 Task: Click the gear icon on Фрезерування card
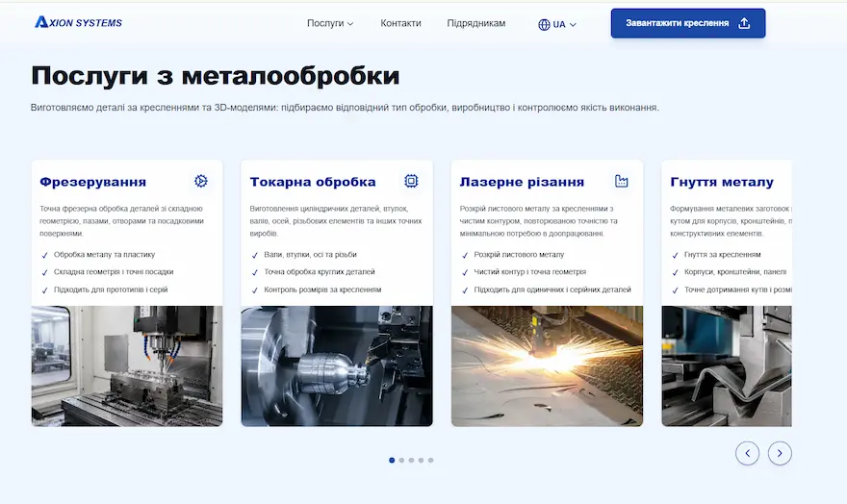pyautogui.click(x=201, y=181)
